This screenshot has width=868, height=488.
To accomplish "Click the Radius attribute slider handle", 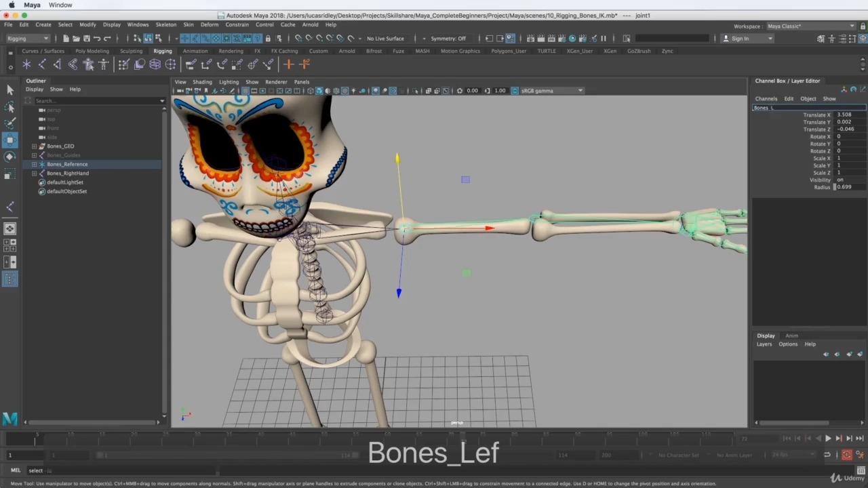I will [835, 187].
